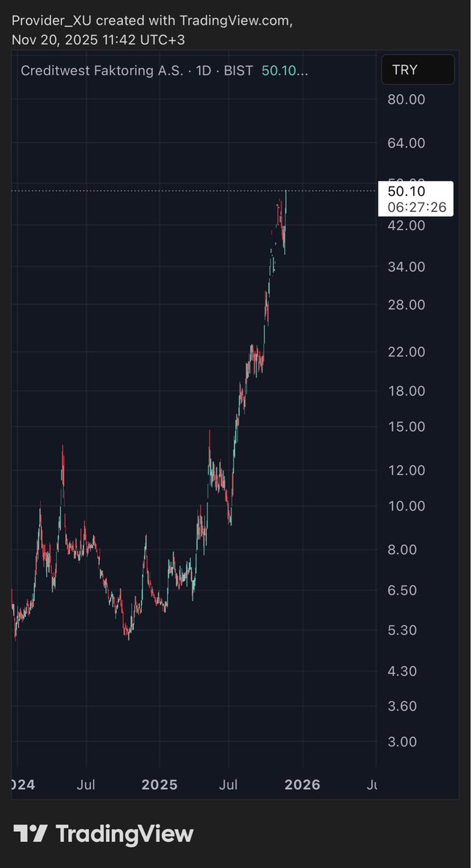The image size is (471, 868).
Task: Click the 2026 label on time axis
Action: coord(303,785)
